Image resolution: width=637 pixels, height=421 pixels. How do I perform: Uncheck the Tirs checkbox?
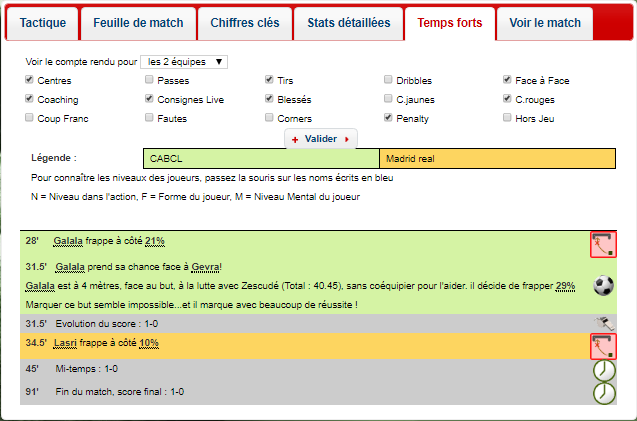click(269, 80)
